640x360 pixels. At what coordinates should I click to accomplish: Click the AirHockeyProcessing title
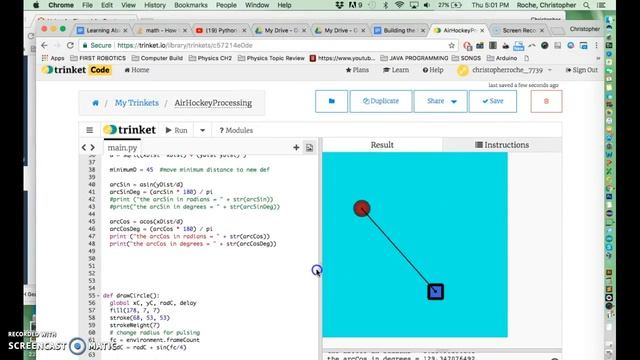tap(213, 103)
